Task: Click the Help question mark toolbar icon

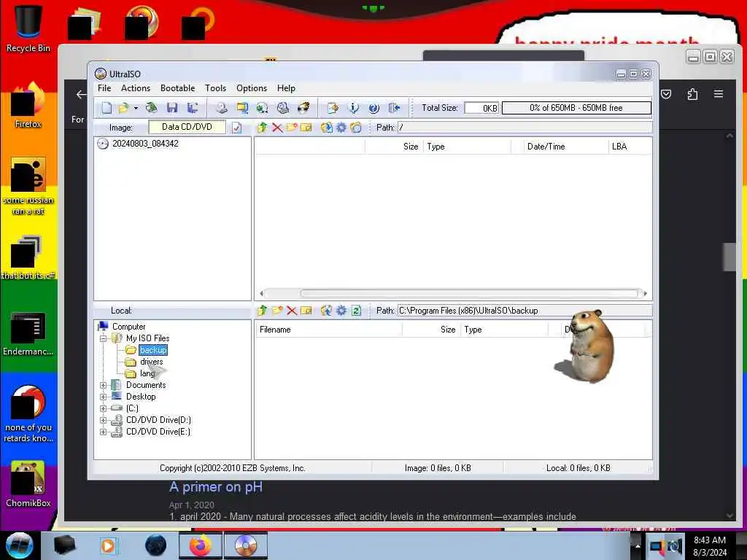Action: (x=374, y=108)
